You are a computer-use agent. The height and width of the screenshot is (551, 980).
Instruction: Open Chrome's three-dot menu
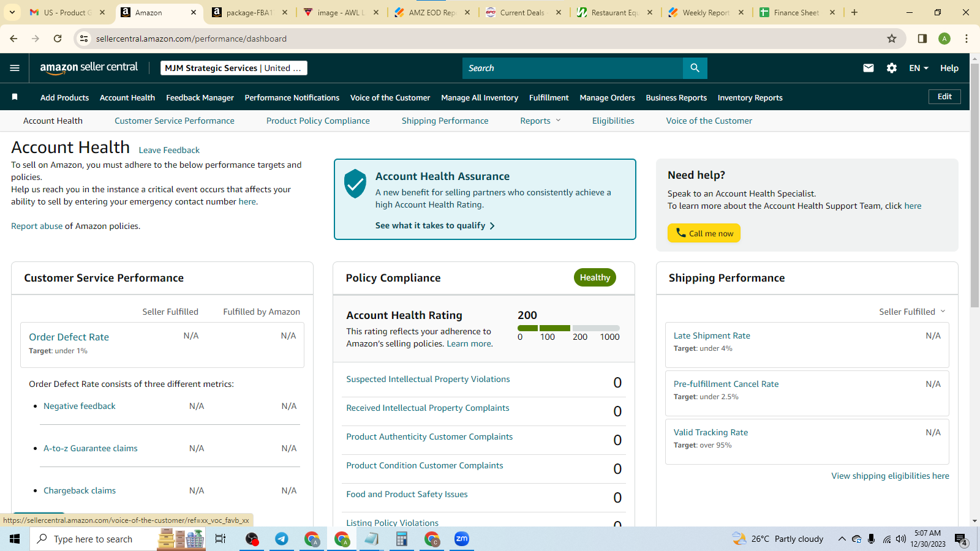coord(967,39)
